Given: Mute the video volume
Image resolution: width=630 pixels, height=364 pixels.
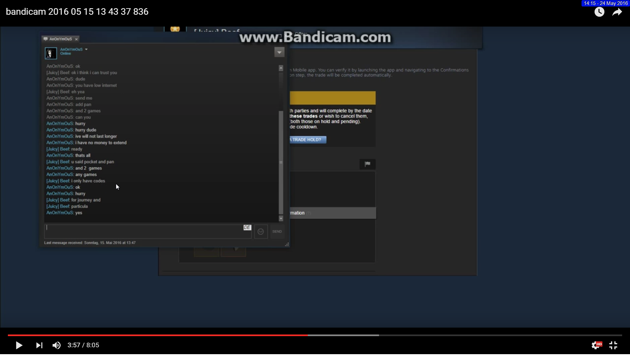Looking at the screenshot, I should click(56, 345).
